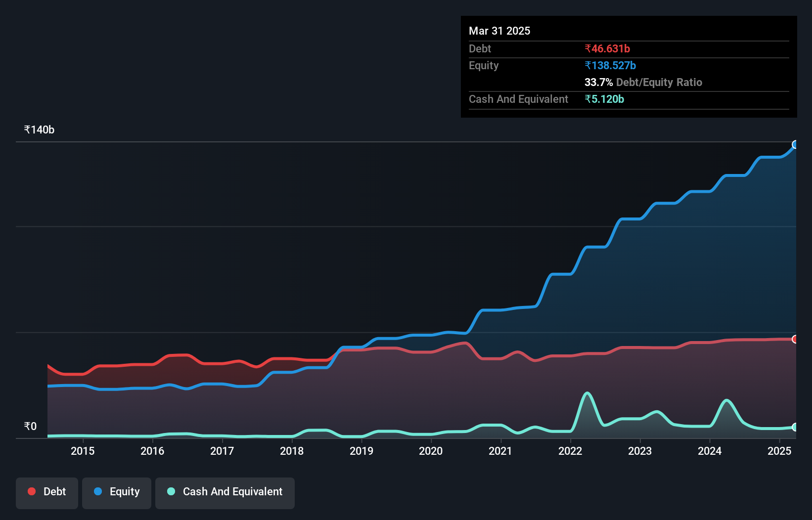Select the red Debt endpoint marker on the chart
The image size is (812, 520).
795,339
